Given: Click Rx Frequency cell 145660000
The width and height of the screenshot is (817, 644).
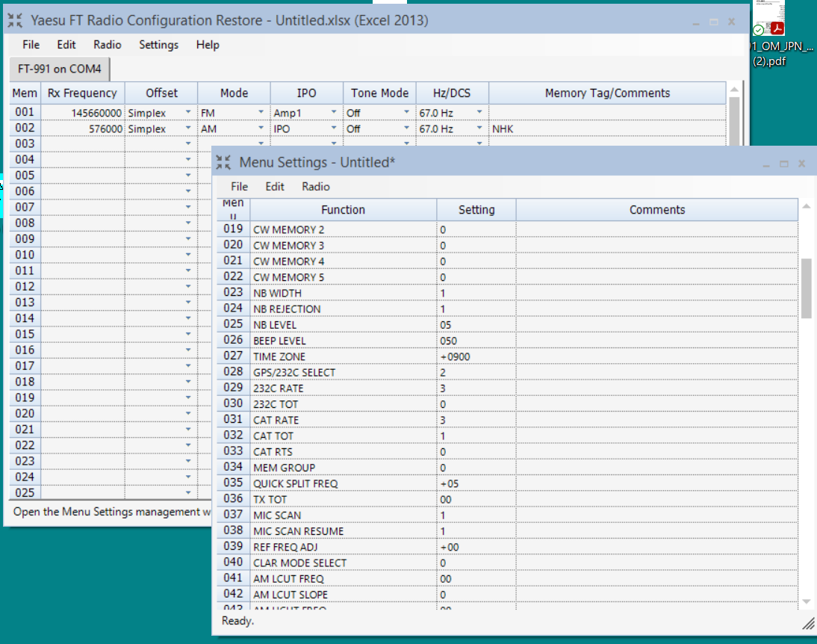Looking at the screenshot, I should tap(82, 113).
